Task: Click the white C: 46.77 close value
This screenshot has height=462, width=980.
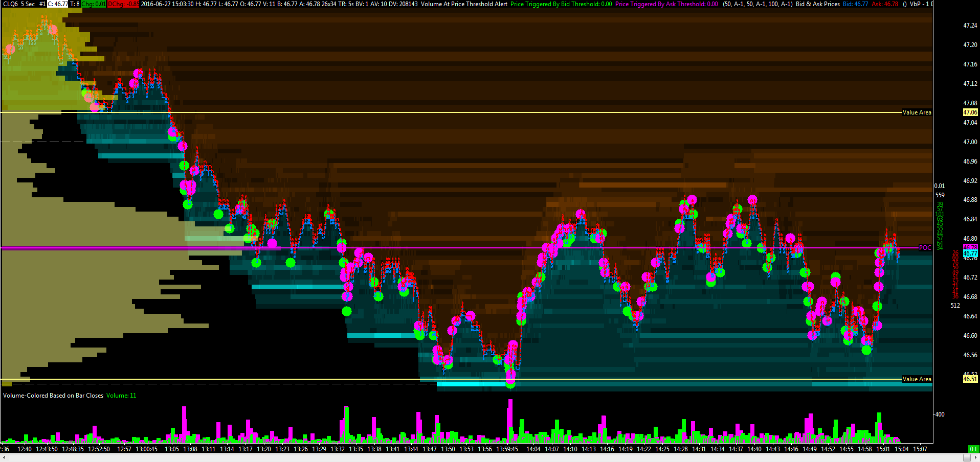Action: pos(58,4)
